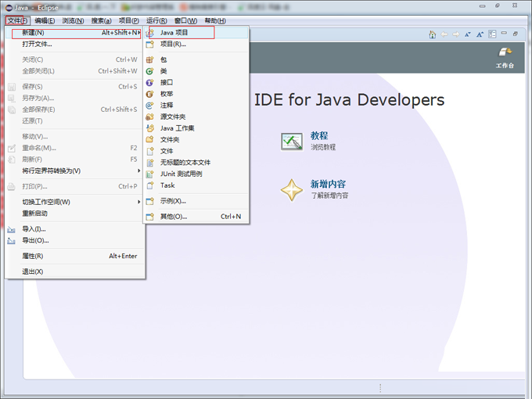Open the Tutorials (教程) checkmark icon
532x399 pixels.
pyautogui.click(x=292, y=141)
